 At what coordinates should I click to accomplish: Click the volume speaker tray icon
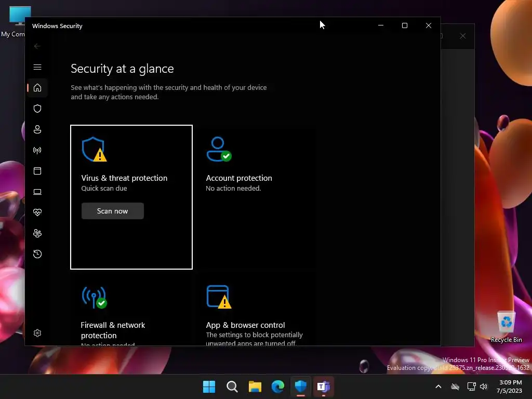pos(484,387)
